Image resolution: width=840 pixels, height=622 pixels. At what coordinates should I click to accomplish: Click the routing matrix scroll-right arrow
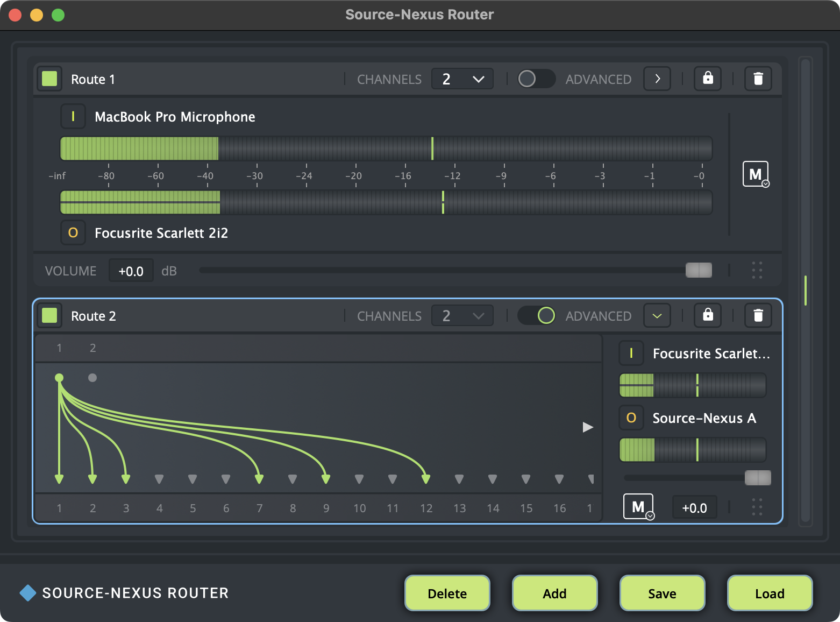(x=588, y=427)
